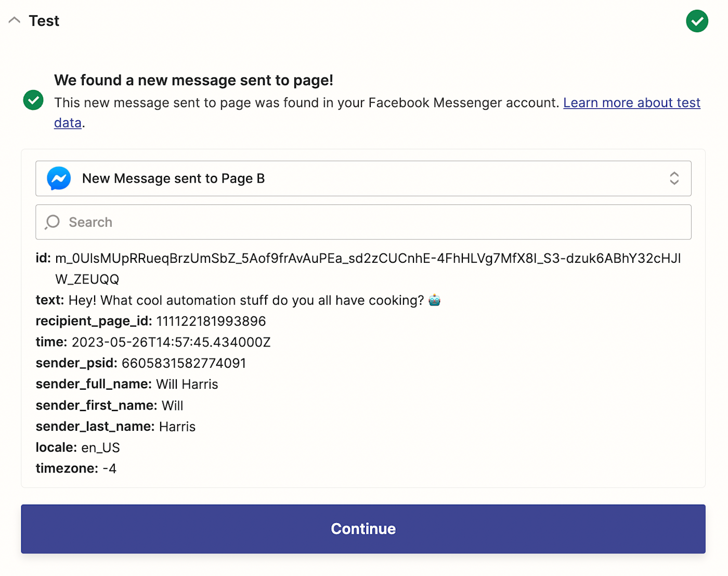Click the time field timestamp
Viewport: 728px width, 576px height.
171,342
